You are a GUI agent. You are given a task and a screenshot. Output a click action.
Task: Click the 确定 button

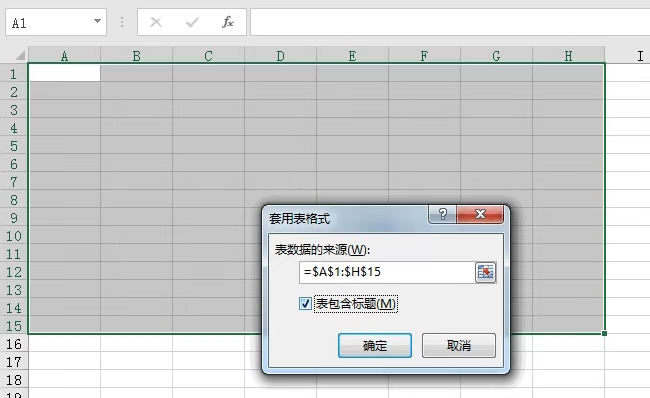pyautogui.click(x=375, y=345)
